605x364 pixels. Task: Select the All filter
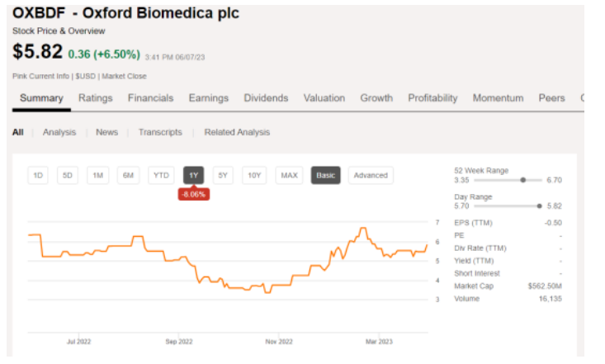pyautogui.click(x=18, y=132)
